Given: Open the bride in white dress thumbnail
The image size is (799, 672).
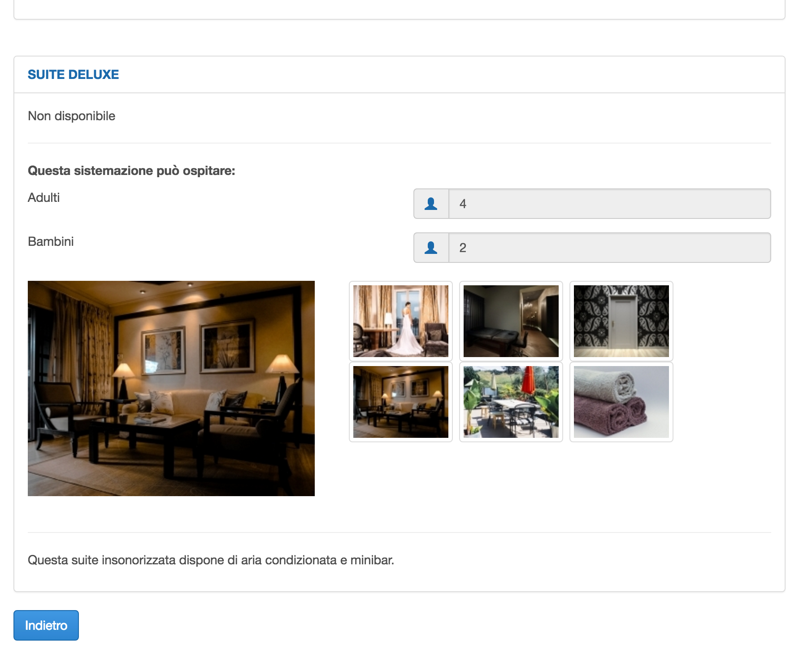Looking at the screenshot, I should click(x=400, y=321).
